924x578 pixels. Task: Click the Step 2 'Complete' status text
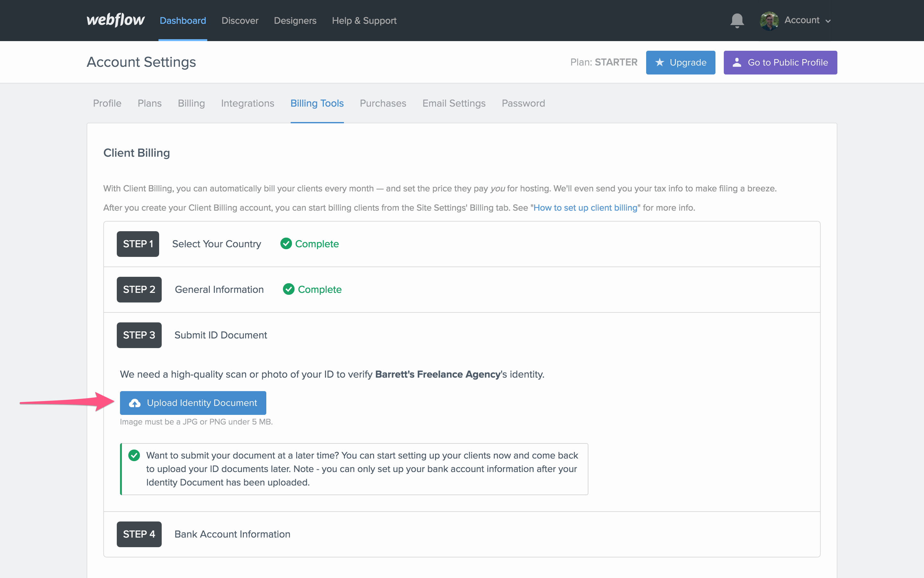[320, 289]
